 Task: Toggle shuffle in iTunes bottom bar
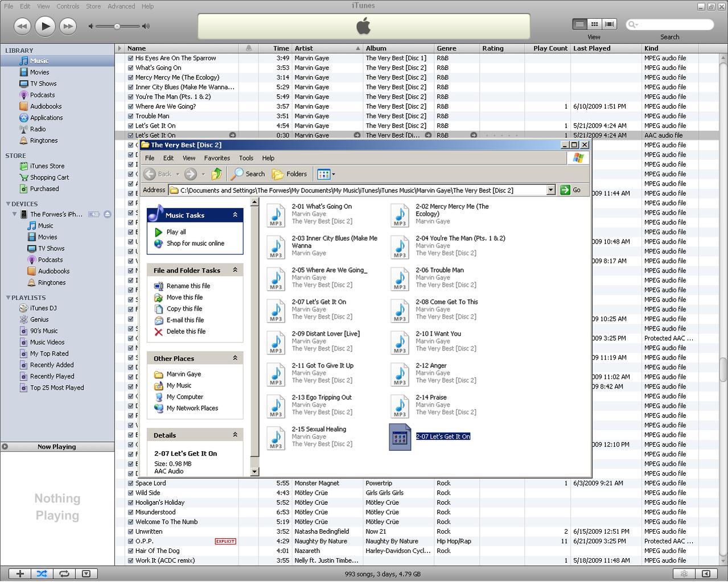(x=42, y=573)
